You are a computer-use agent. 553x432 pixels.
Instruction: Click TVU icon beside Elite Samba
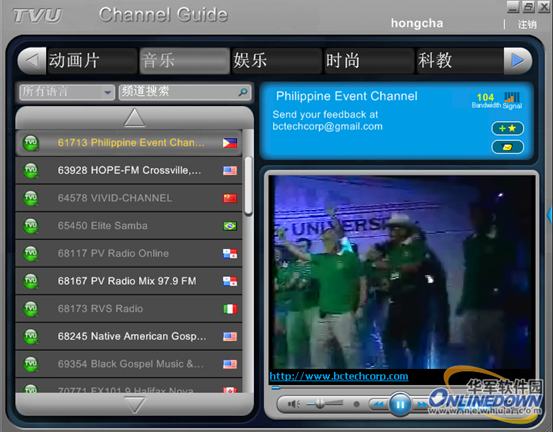tap(31, 226)
